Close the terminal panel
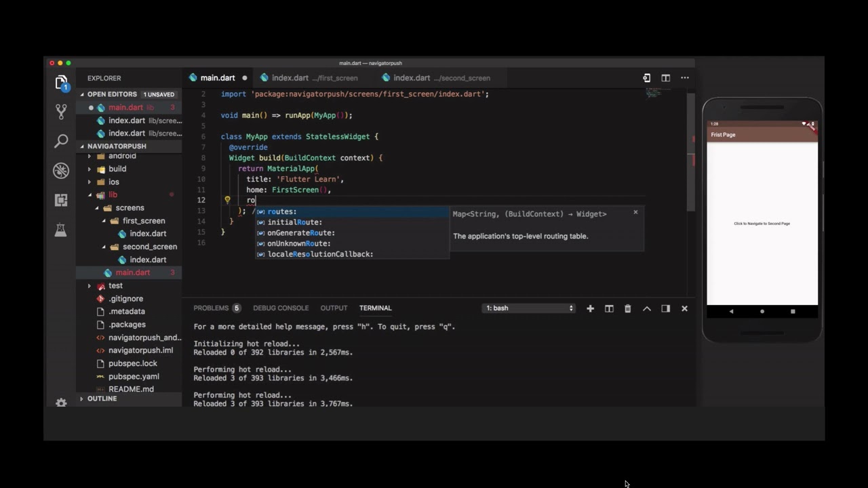868x488 pixels. pos(684,308)
